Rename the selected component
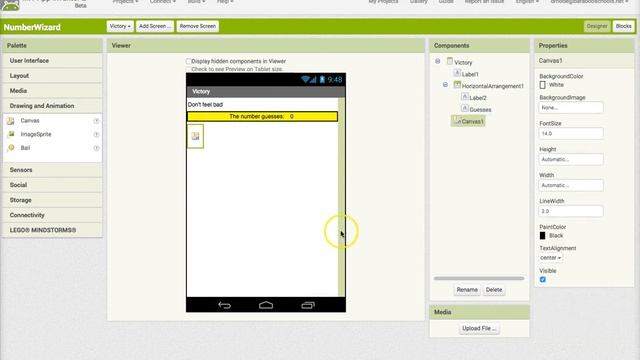The width and height of the screenshot is (640, 360). tap(467, 290)
